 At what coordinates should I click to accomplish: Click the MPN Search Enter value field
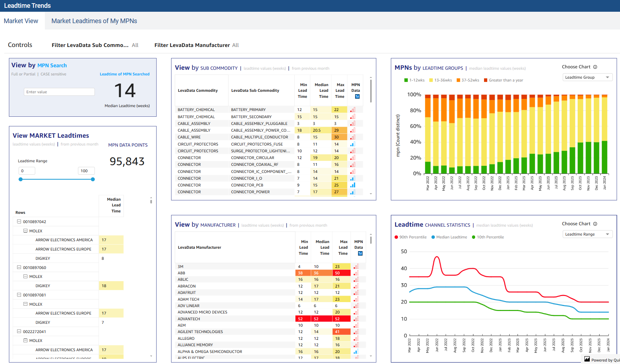pyautogui.click(x=59, y=92)
